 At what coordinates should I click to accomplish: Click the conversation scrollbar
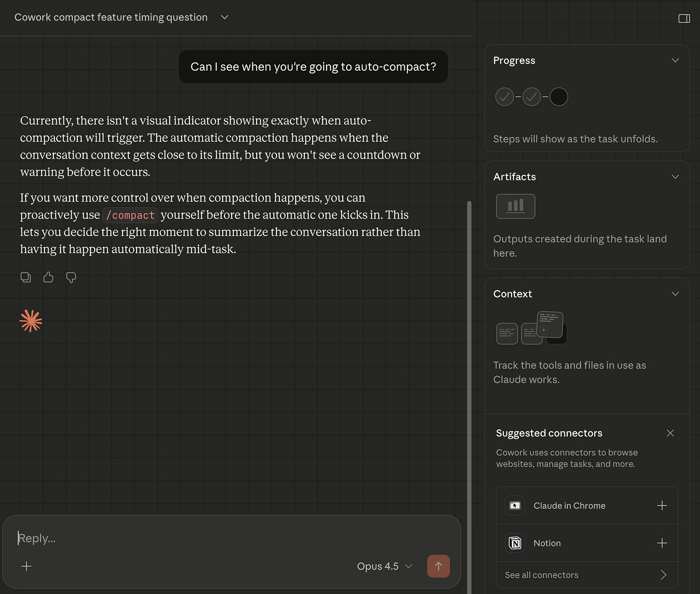point(469,397)
